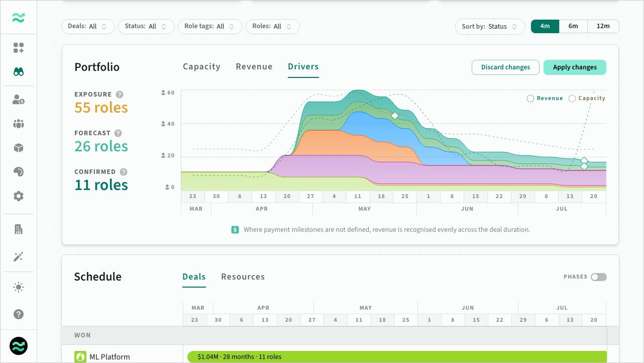Toggle the Capacity legend overlay
This screenshot has height=363, width=644.
[587, 99]
